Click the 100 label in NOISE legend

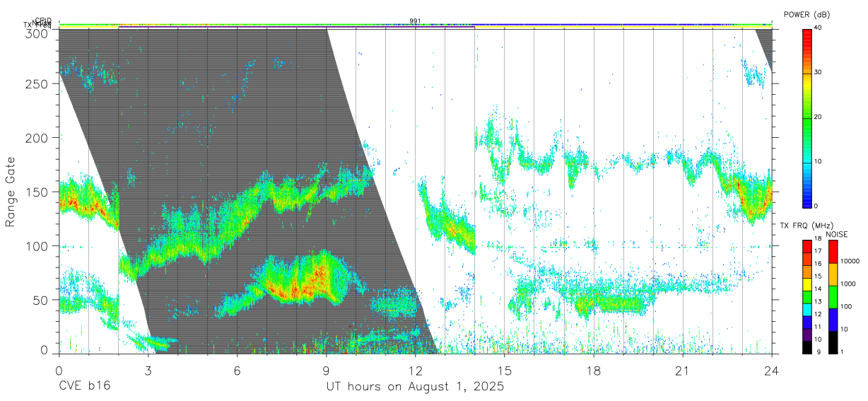pos(847,306)
